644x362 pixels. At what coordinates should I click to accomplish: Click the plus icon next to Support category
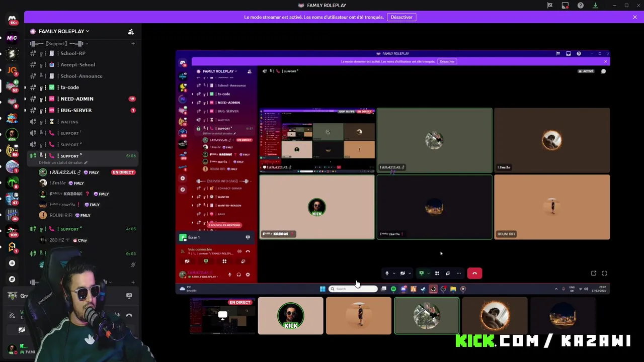(133, 44)
